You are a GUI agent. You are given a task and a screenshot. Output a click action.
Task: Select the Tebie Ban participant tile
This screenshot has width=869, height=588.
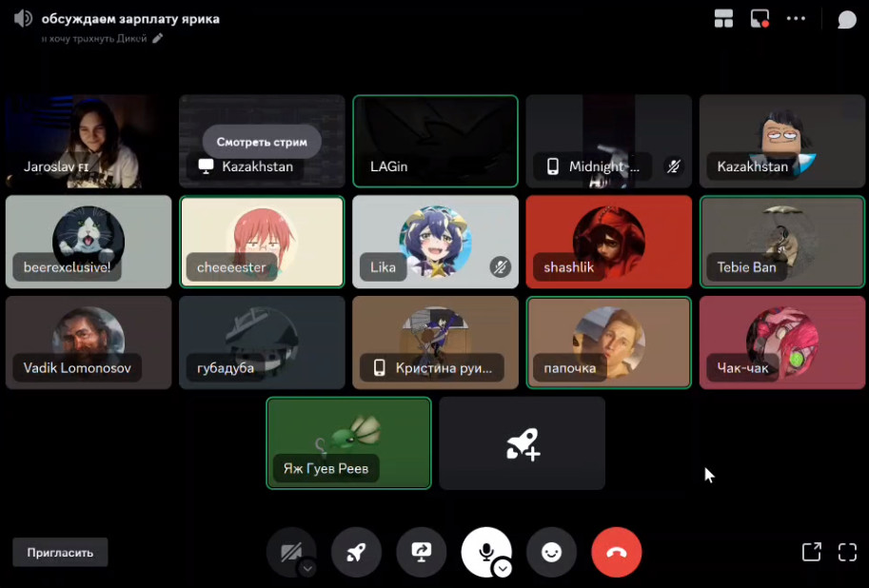(x=782, y=242)
